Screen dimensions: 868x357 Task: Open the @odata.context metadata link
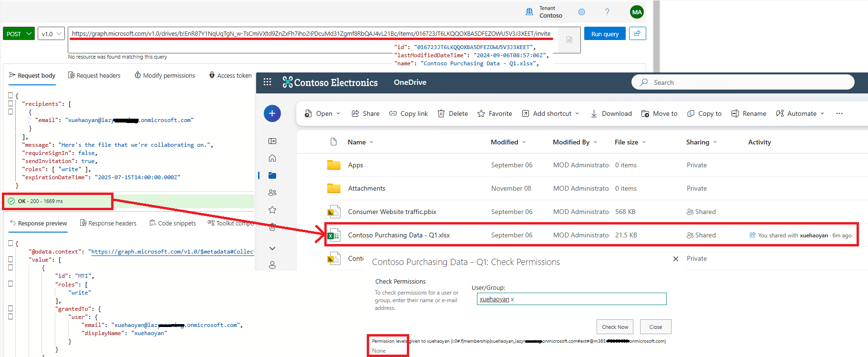coord(173,252)
